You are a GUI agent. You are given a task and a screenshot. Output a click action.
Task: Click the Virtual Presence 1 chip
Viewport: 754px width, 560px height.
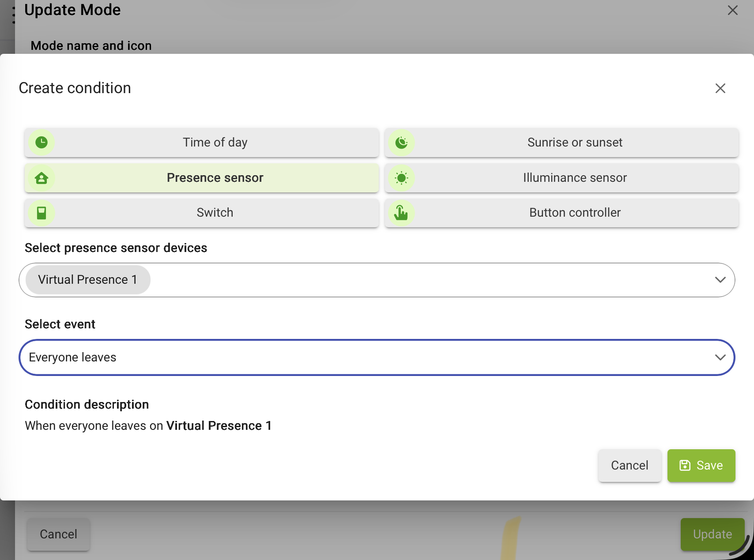click(88, 280)
